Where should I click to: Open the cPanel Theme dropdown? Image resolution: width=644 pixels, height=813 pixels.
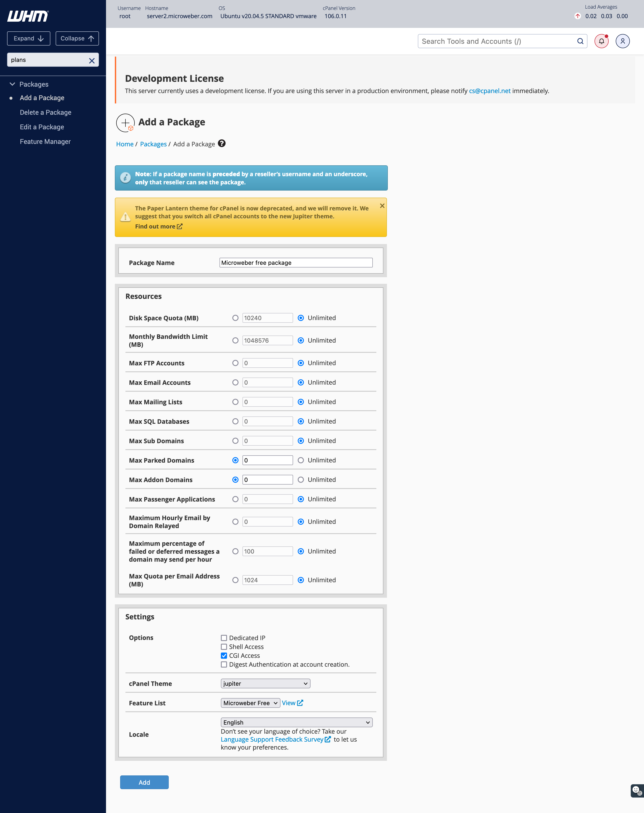pos(265,683)
